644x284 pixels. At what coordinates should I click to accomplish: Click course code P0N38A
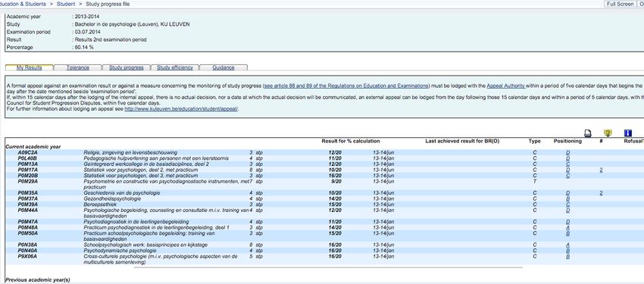(x=27, y=245)
